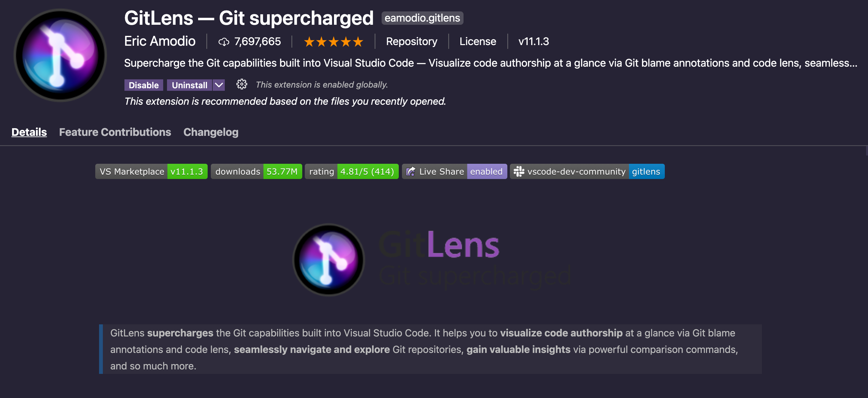Click the GitLens banner logo image

tap(432, 260)
